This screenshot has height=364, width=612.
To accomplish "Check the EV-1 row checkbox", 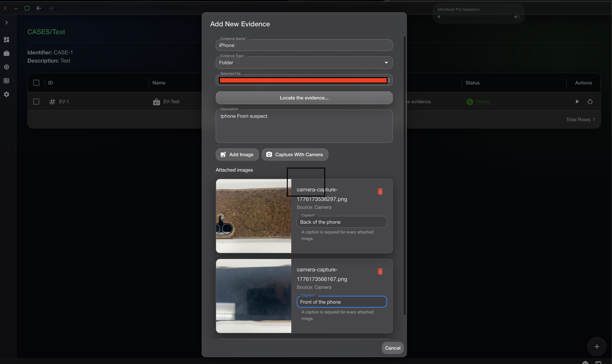I will 36,102.
